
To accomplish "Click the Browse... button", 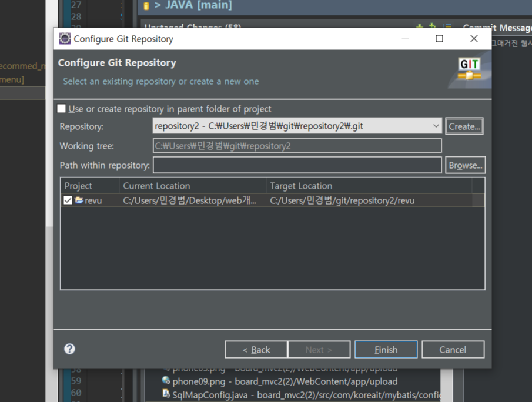I will click(x=465, y=165).
